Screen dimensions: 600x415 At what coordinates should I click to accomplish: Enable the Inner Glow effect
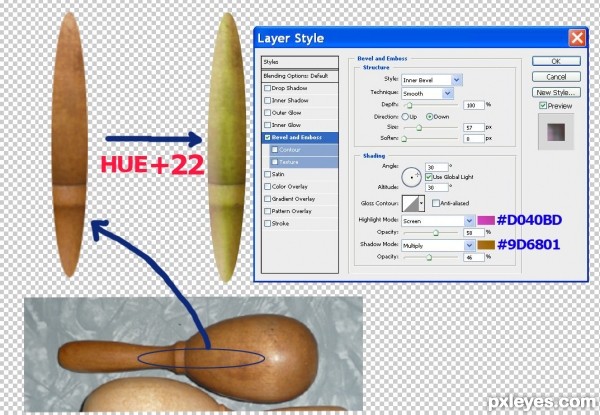click(267, 125)
